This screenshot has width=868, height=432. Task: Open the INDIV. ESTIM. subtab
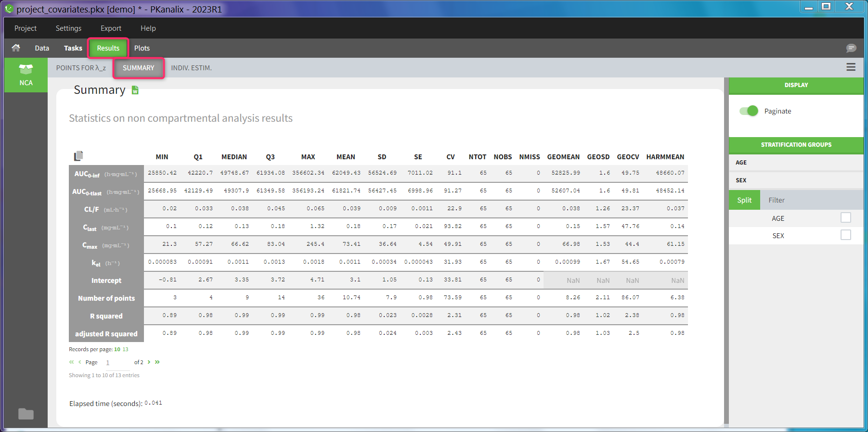pyautogui.click(x=191, y=68)
